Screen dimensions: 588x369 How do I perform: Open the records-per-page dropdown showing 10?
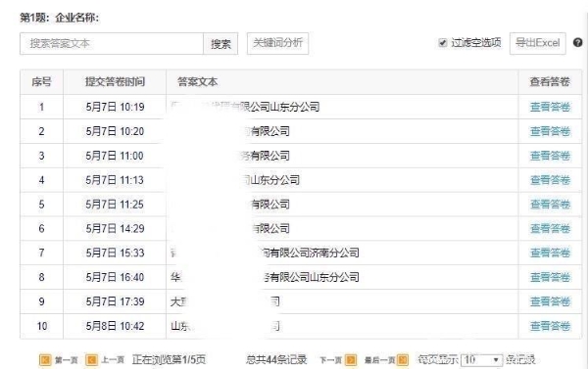pyautogui.click(x=481, y=360)
